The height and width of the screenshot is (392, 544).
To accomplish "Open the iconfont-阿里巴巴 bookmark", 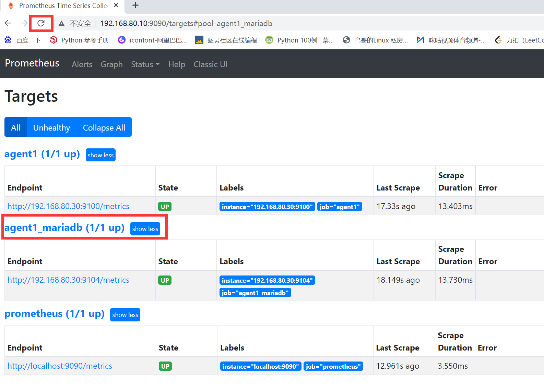I will pos(152,40).
